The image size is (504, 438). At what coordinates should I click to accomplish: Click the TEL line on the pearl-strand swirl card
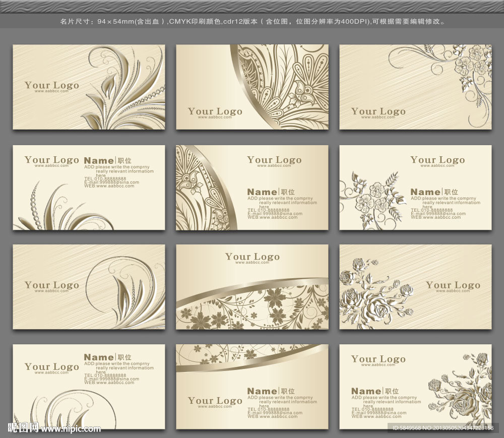[x=105, y=178]
